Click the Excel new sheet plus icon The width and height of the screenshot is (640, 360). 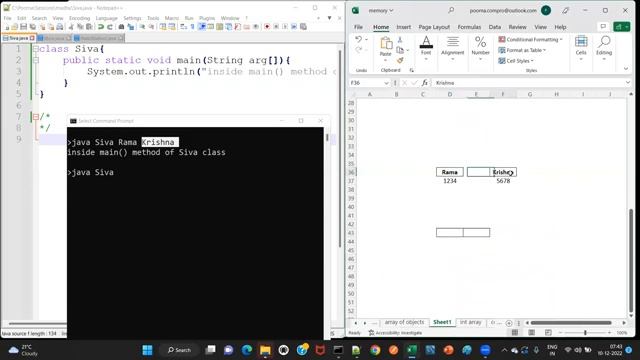point(509,323)
